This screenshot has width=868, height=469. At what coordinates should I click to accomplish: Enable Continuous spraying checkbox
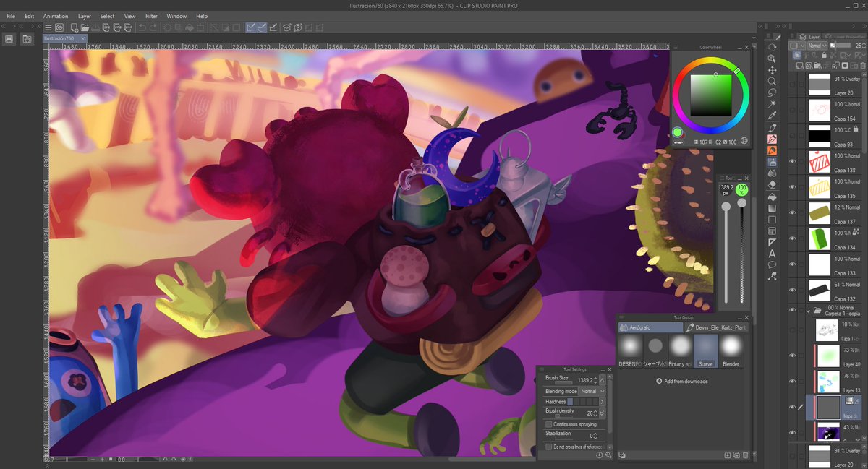[549, 424]
